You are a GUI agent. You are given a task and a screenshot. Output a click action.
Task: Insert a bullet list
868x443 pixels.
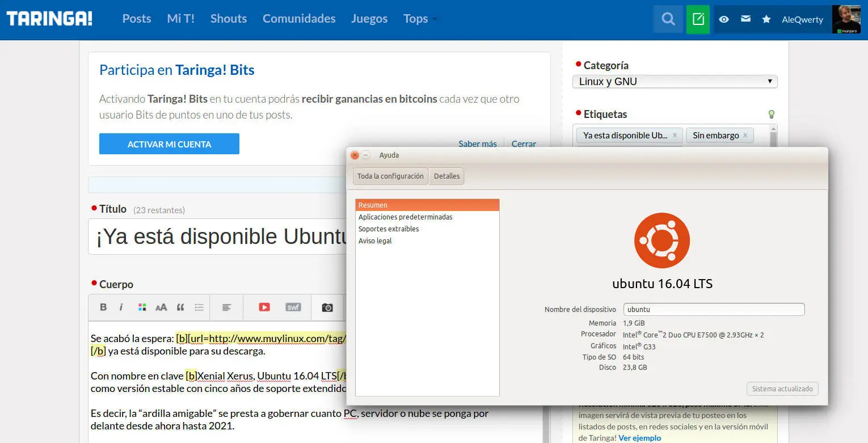click(x=199, y=307)
